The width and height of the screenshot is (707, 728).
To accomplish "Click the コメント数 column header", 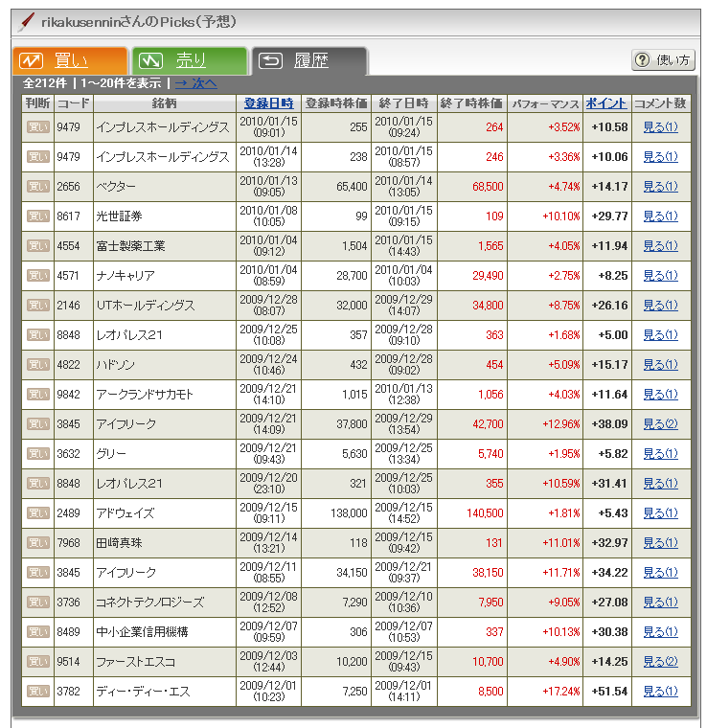I will pos(660,103).
